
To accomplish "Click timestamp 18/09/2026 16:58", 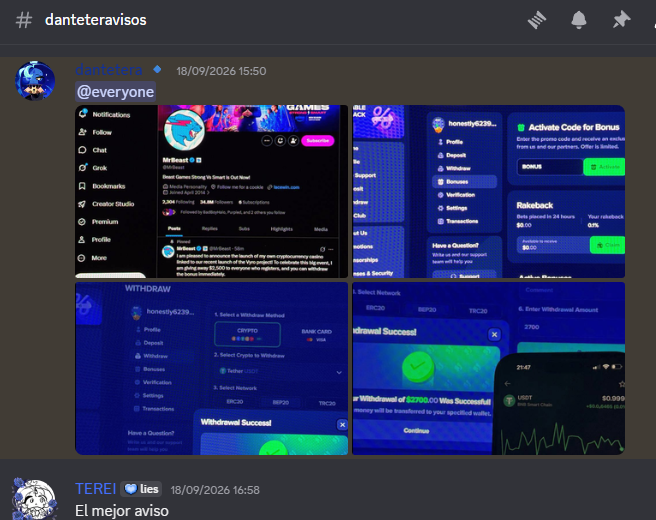I will 215,490.
